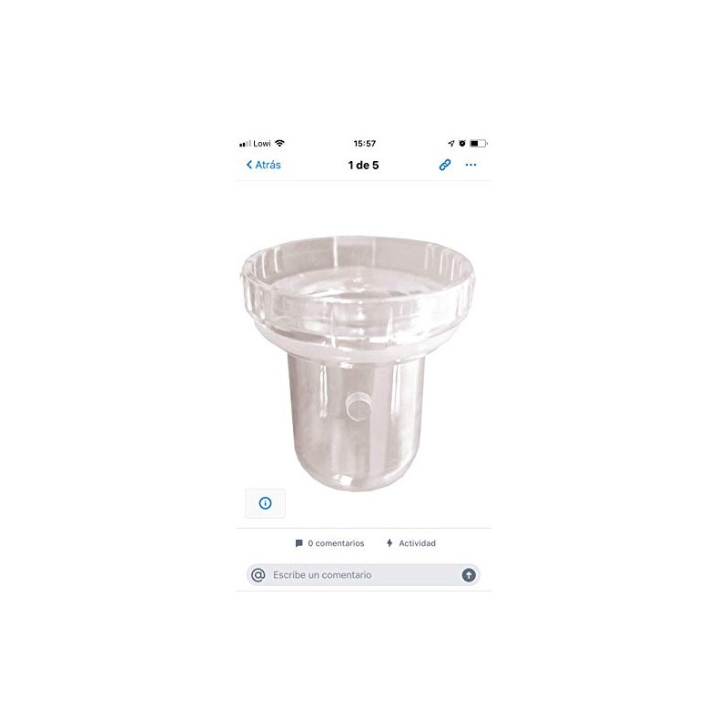This screenshot has height=728, width=728.
Task: Tap the lightning bolt activity icon
Action: point(389,543)
